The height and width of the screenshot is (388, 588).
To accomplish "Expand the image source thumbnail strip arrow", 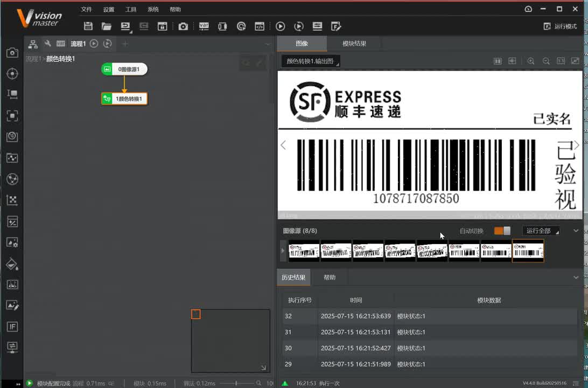I will 283,251.
